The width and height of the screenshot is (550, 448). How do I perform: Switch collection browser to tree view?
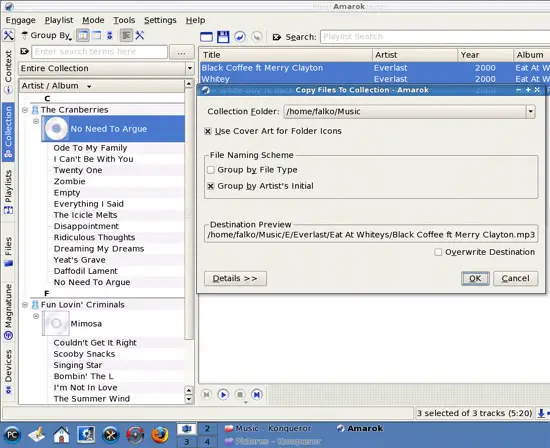[x=83, y=35]
